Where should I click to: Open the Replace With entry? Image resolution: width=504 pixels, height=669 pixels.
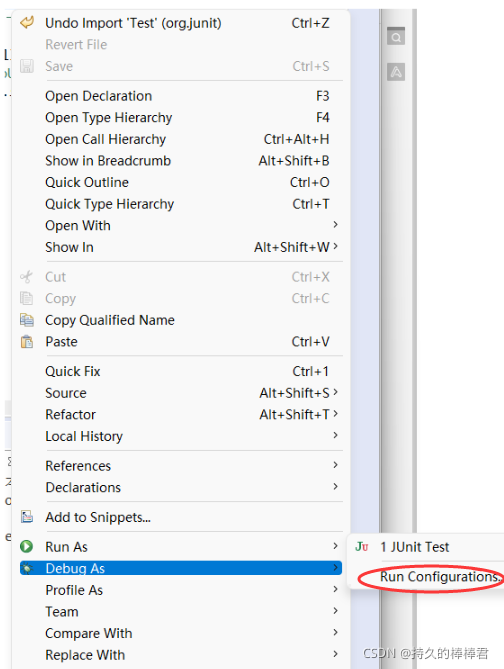(x=85, y=655)
